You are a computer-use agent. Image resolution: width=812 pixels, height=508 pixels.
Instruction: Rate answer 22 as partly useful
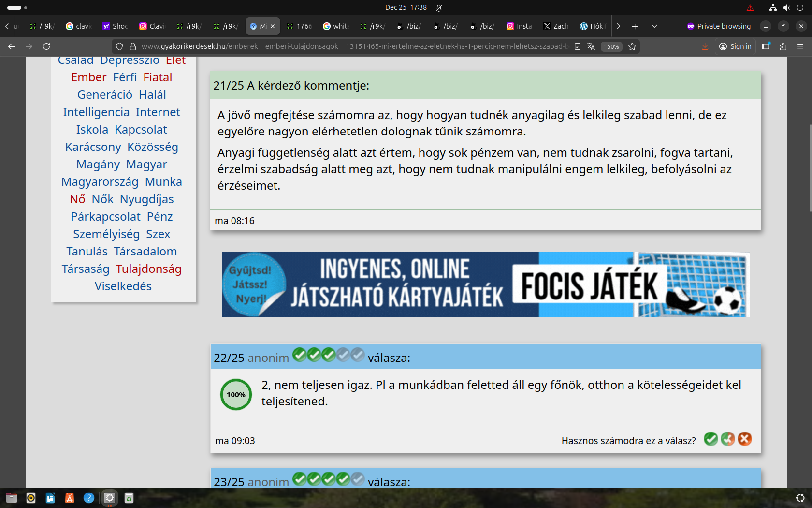click(x=728, y=439)
